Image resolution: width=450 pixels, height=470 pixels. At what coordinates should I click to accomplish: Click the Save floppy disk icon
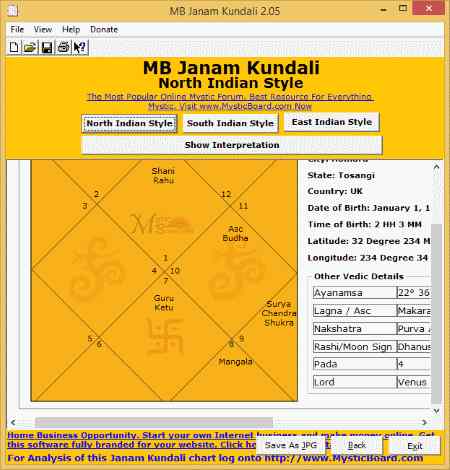pos(47,47)
